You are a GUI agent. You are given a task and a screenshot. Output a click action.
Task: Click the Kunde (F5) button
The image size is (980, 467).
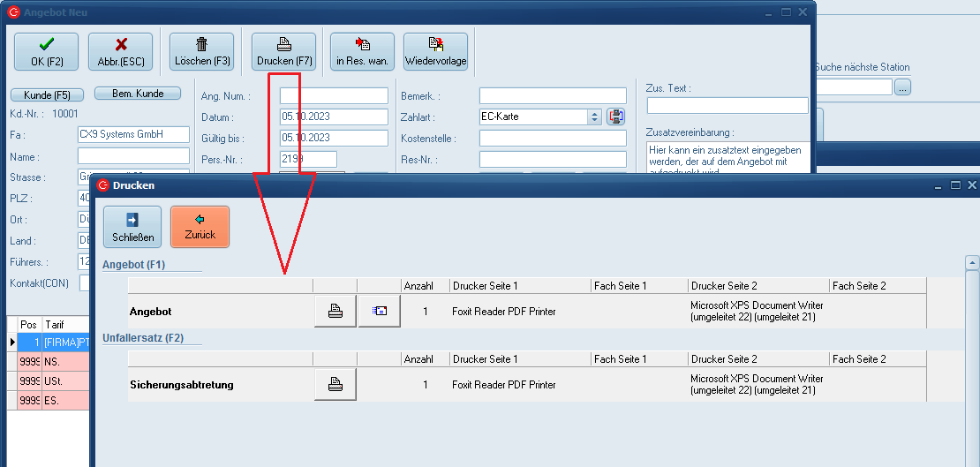[x=47, y=94]
